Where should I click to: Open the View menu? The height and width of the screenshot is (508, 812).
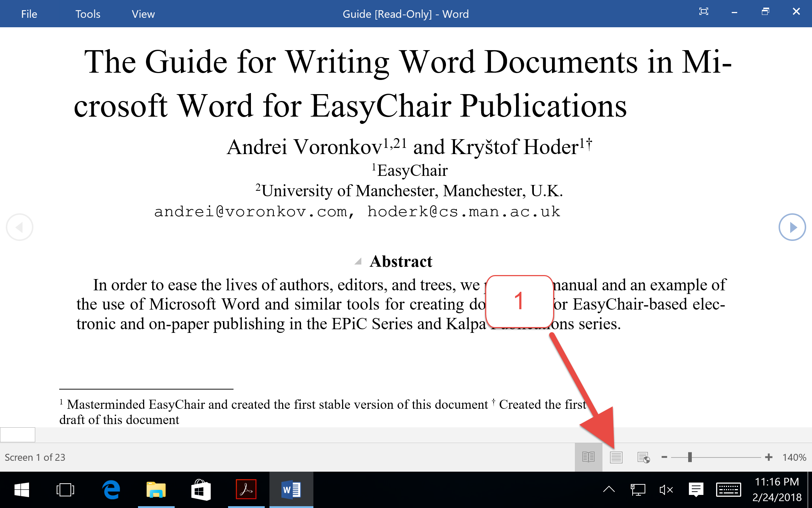coord(143,14)
